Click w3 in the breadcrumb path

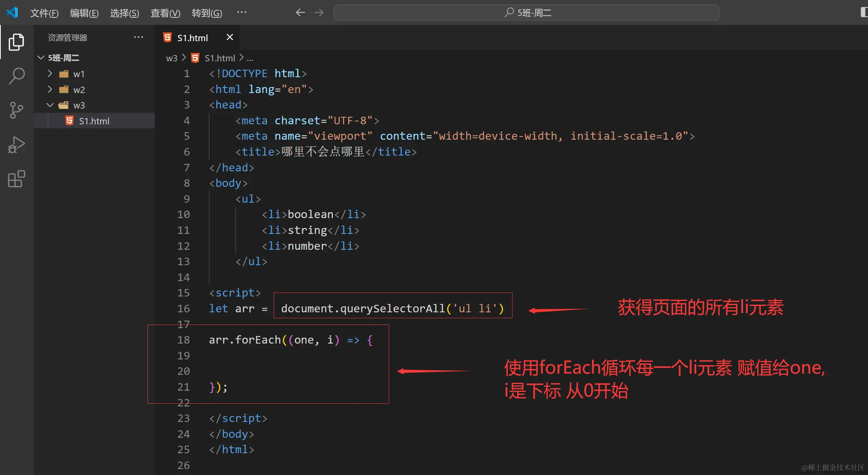[172, 58]
